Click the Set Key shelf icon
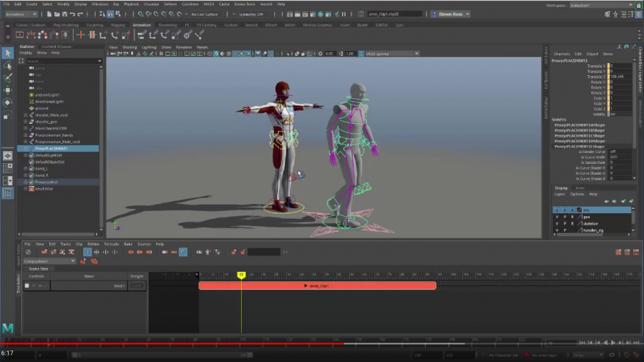Viewport: 644px width, 362px height. 81,34
